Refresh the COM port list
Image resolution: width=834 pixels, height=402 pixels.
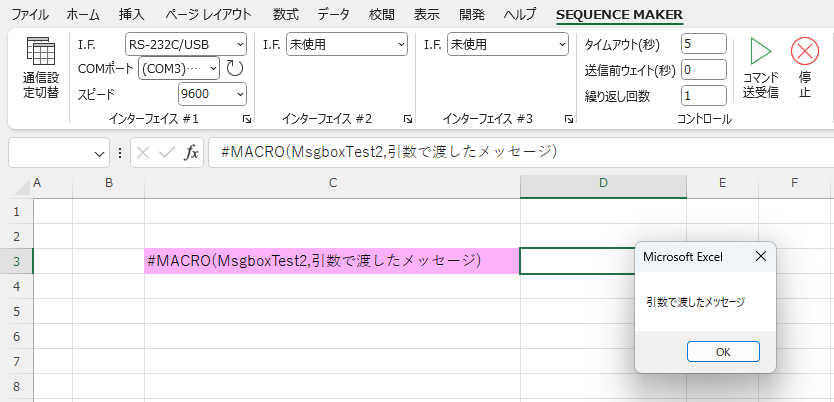pyautogui.click(x=235, y=68)
